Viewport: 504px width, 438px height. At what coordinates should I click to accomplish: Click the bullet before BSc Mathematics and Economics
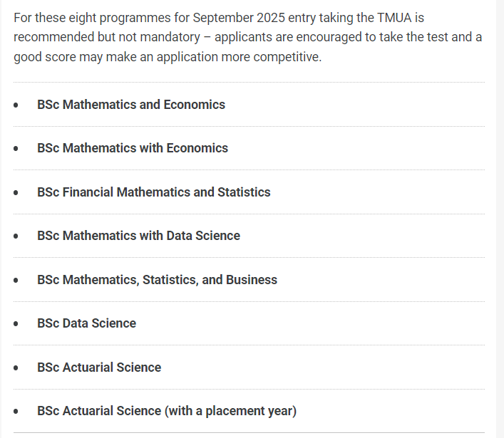tap(16, 105)
